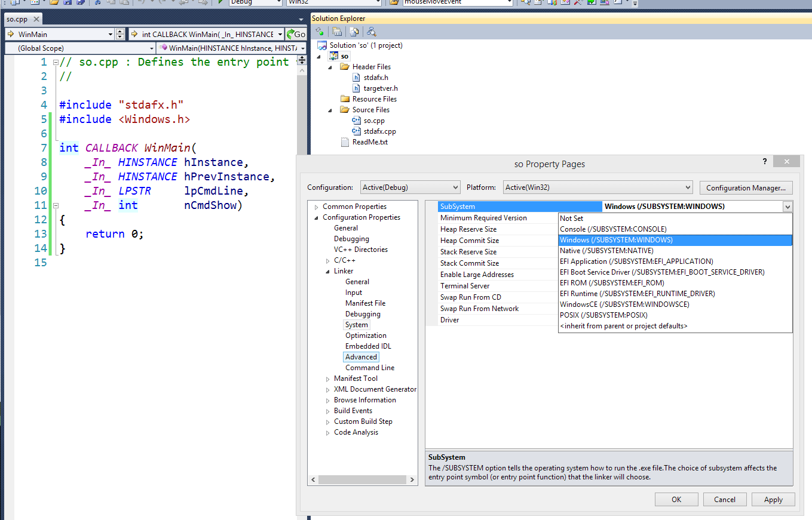Choose Not Set subsystem option
This screenshot has width=812, height=520.
tap(675, 219)
